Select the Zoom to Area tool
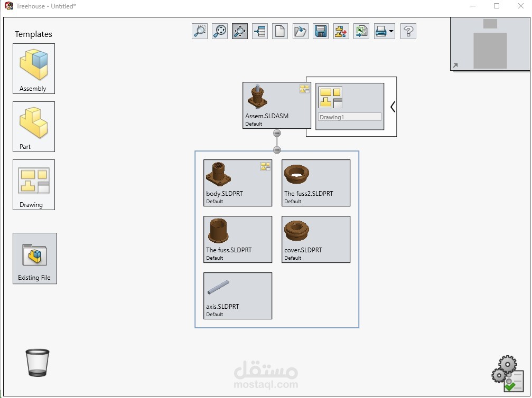The height and width of the screenshot is (398, 532). coord(200,31)
